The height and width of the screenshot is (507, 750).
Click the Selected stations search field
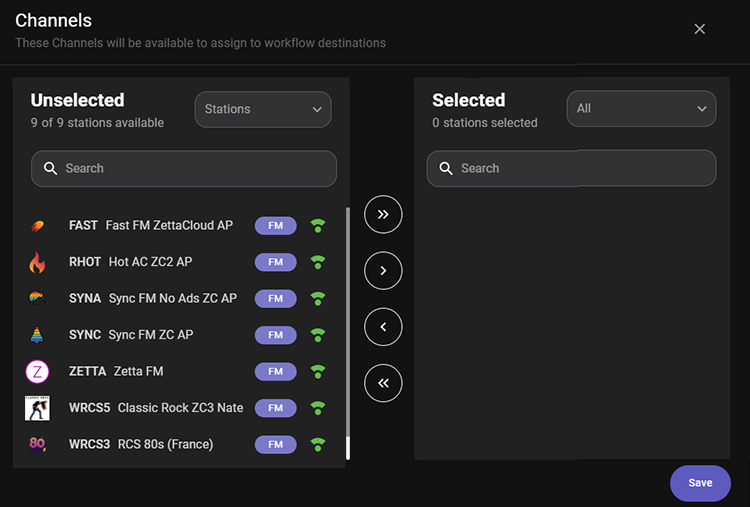[x=571, y=169]
